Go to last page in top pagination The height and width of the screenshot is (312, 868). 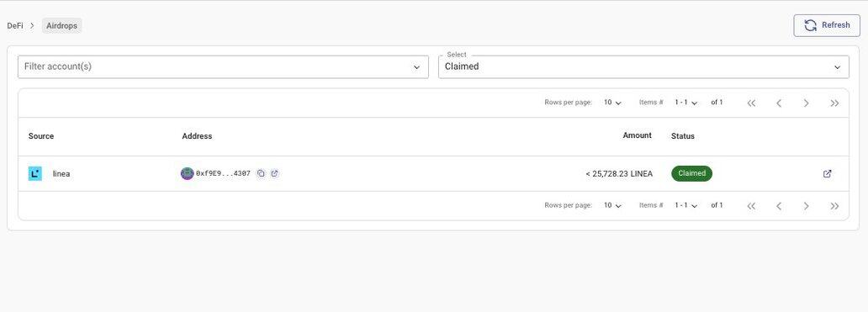(x=835, y=103)
